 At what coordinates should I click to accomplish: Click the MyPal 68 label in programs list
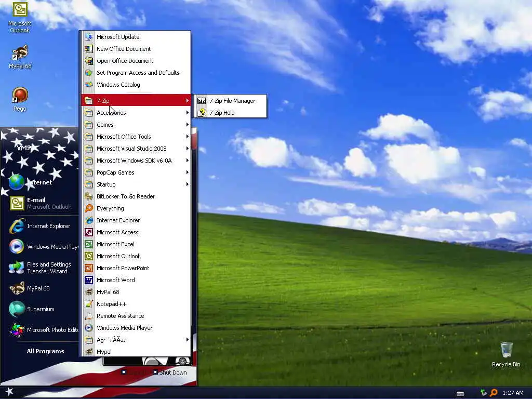108,292
